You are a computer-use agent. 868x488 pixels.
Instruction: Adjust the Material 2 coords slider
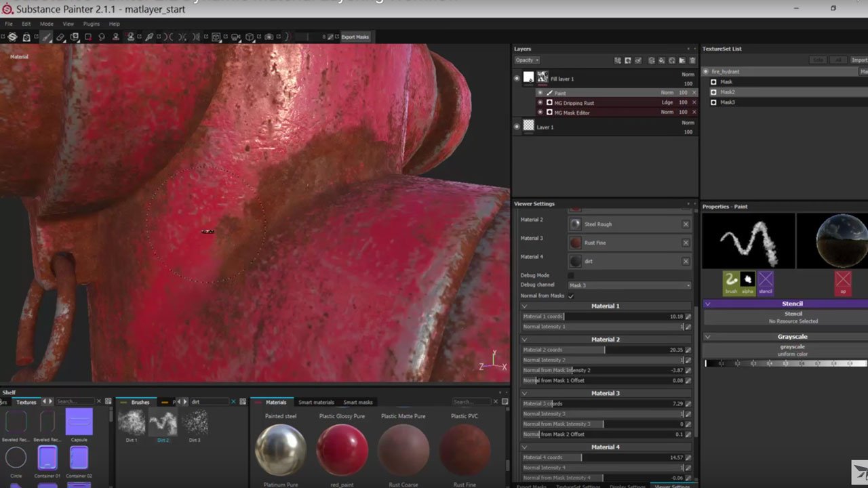(x=604, y=350)
